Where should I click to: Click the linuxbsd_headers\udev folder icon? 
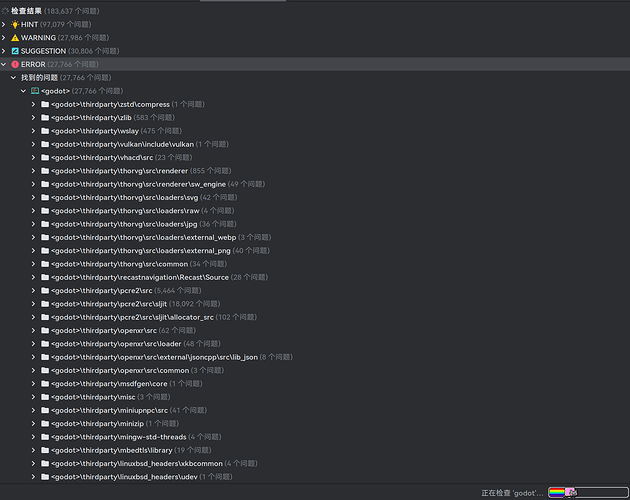pos(45,477)
